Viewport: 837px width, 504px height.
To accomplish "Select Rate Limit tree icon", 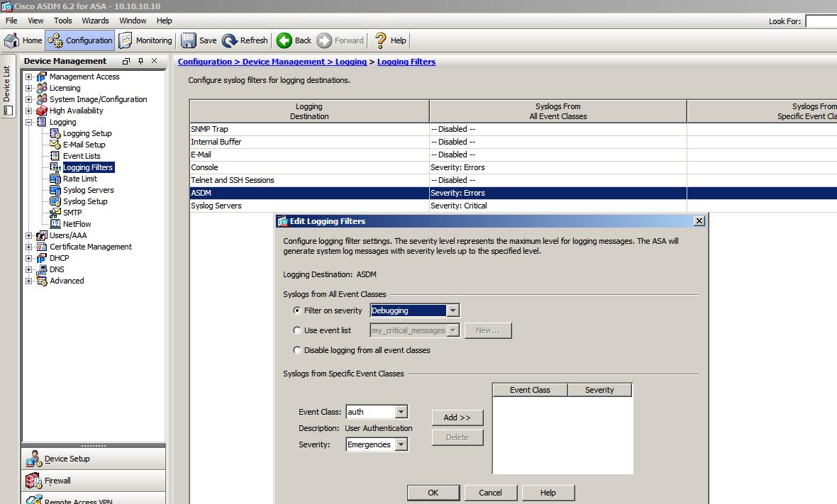I will (55, 179).
